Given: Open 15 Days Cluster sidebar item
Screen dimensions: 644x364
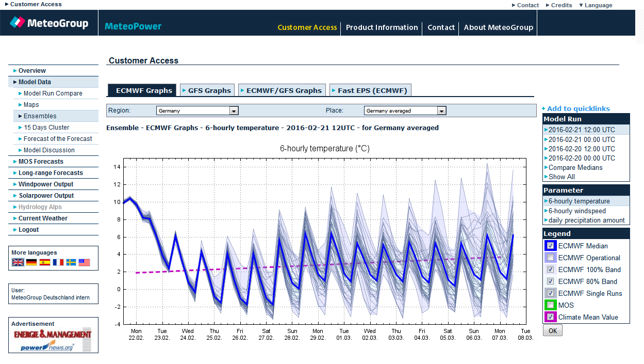Looking at the screenshot, I should pyautogui.click(x=56, y=128).
